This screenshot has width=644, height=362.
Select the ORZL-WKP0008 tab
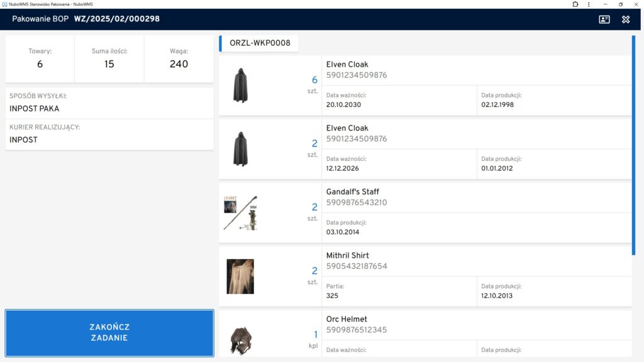[260, 44]
